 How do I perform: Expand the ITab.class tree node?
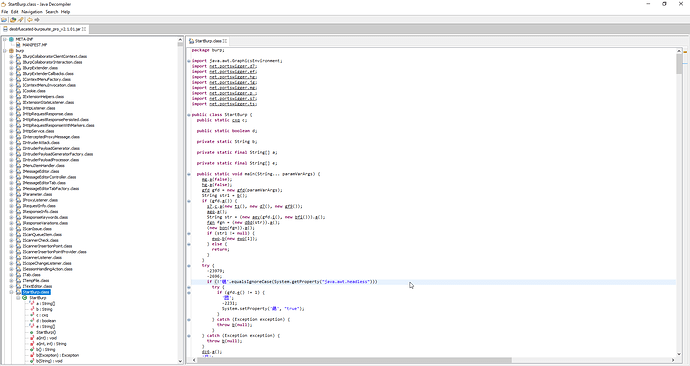(11, 275)
